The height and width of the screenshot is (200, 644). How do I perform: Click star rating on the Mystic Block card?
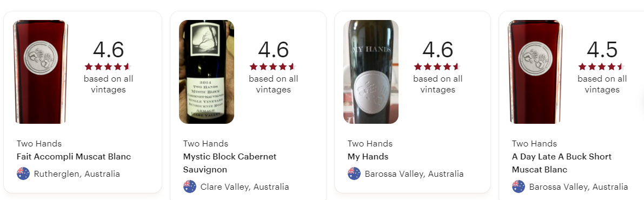coord(273,66)
